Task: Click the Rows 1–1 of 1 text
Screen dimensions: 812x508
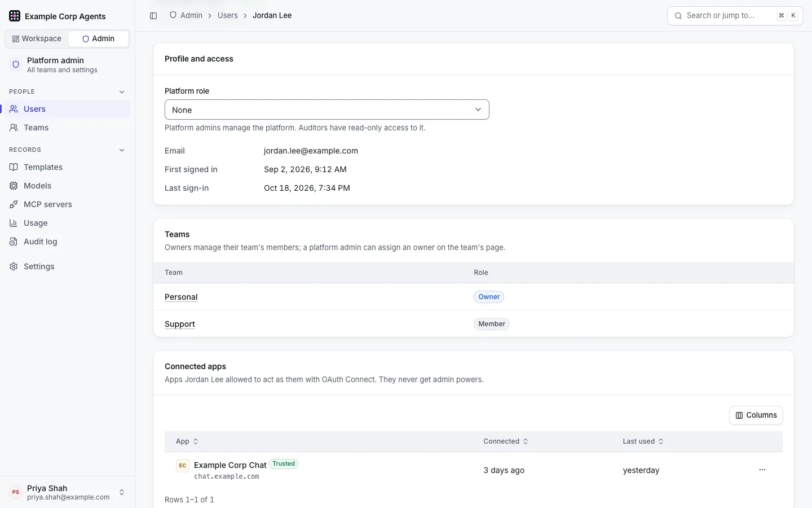Action: (x=189, y=500)
